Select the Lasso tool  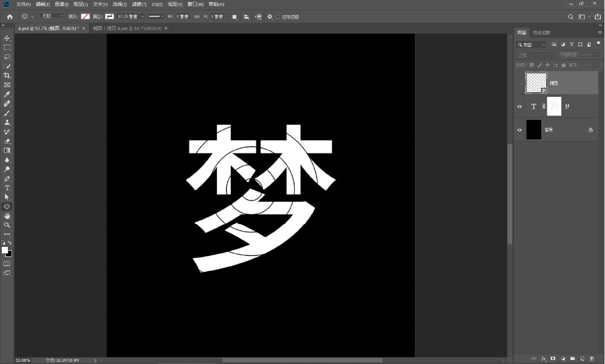pyautogui.click(x=7, y=55)
